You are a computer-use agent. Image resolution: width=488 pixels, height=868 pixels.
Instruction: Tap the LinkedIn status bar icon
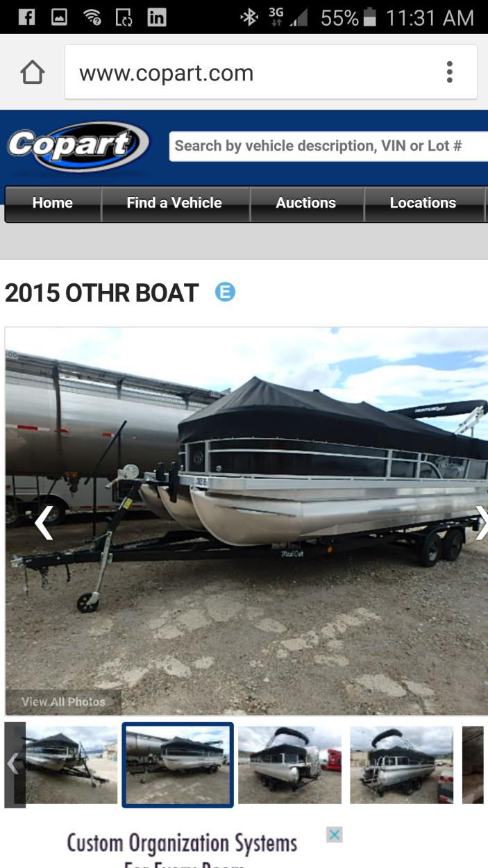157,17
